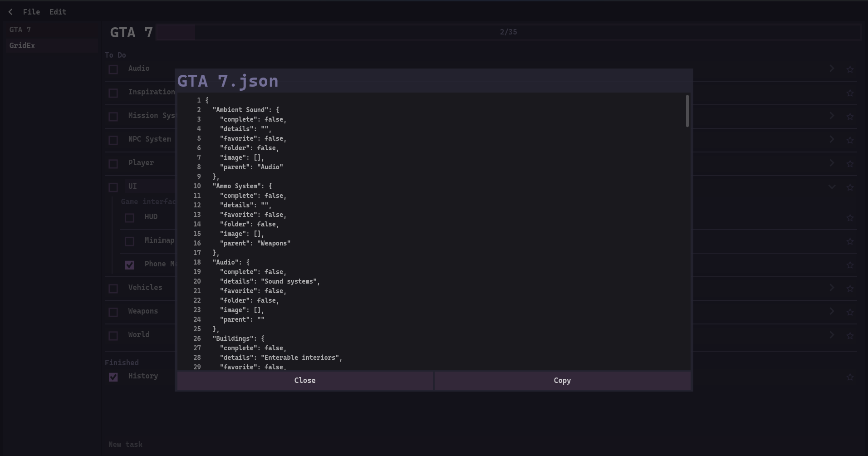Mark Mission System task complete
This screenshot has height=456, width=868.
(113, 117)
